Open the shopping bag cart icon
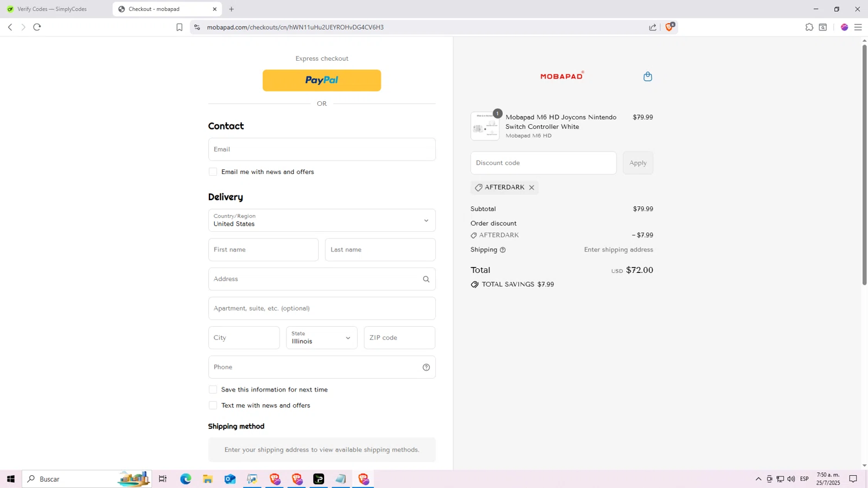The image size is (868, 488). tap(648, 76)
